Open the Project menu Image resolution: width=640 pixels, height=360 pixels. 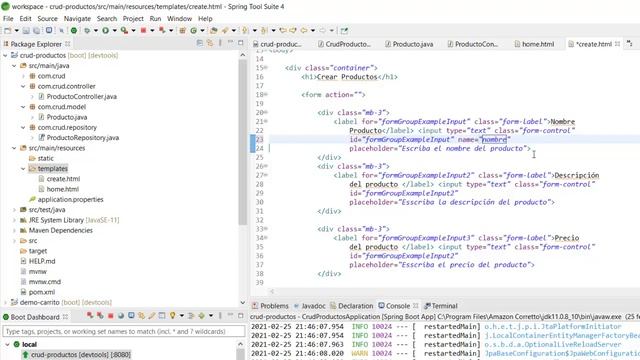click(x=133, y=18)
